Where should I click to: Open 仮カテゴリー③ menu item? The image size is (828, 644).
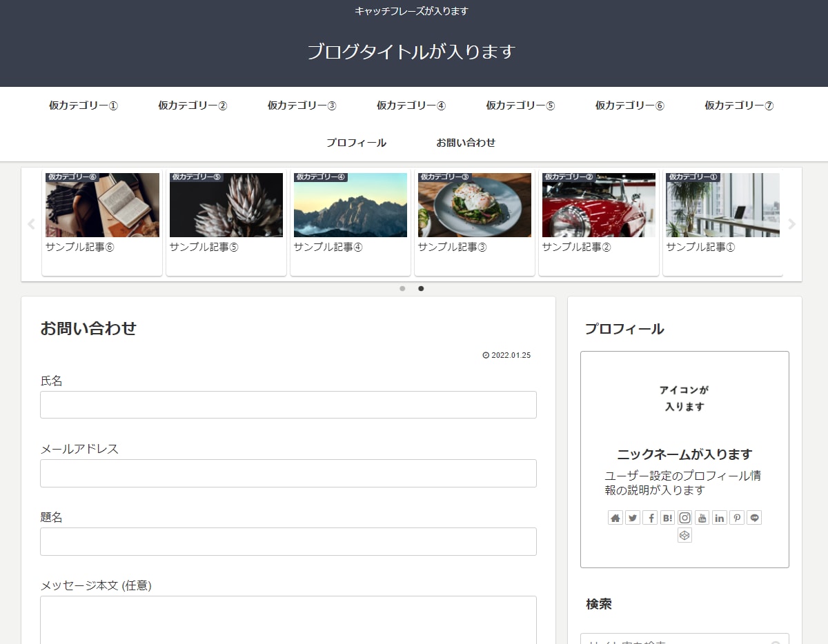click(x=302, y=105)
